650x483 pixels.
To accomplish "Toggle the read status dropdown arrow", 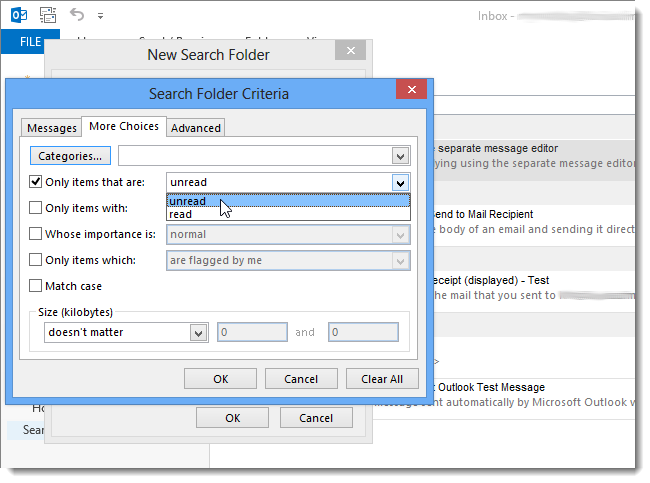I will (400, 183).
